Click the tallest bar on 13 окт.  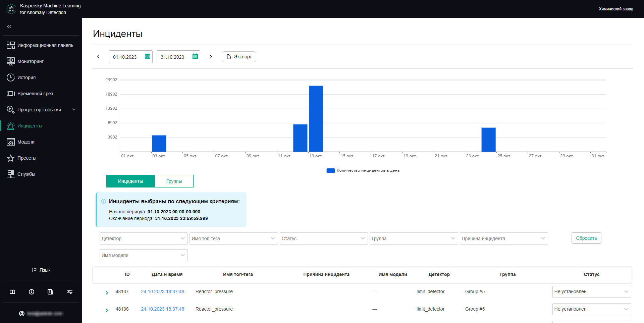pos(316,118)
